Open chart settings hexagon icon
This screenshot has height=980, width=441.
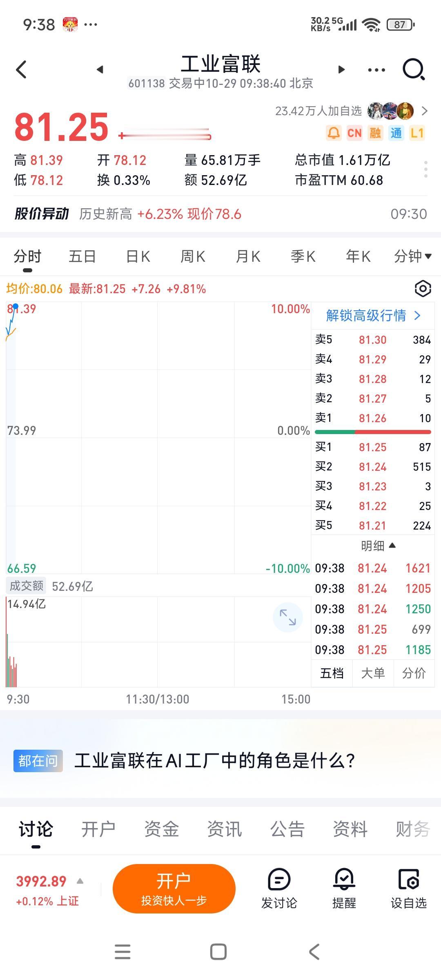point(423,289)
